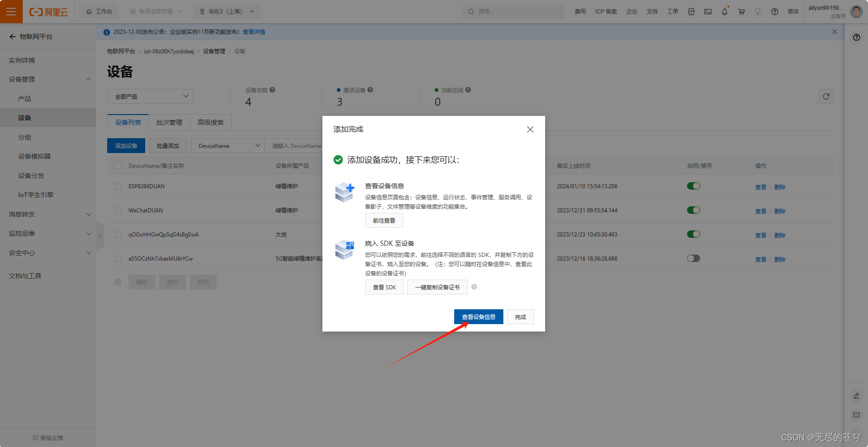Screen dimensions: 868x447
Task: Click help icon next to 当前在线
Action: coord(468,90)
